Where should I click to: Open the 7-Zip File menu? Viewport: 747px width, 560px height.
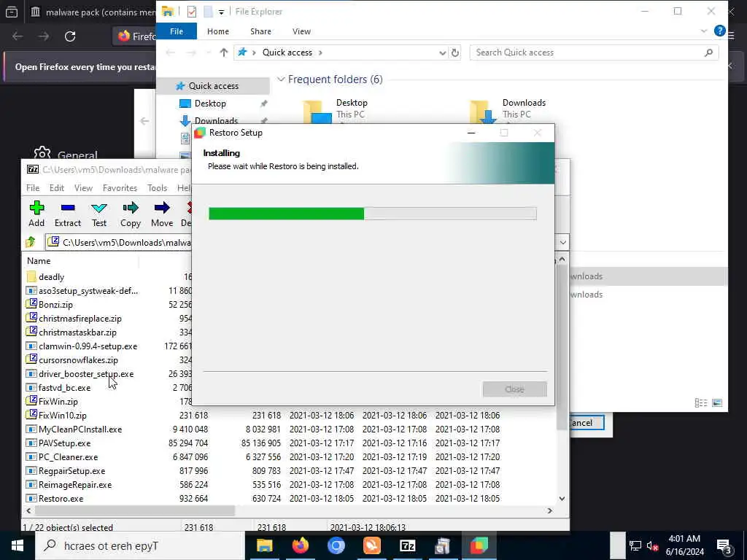pos(33,187)
